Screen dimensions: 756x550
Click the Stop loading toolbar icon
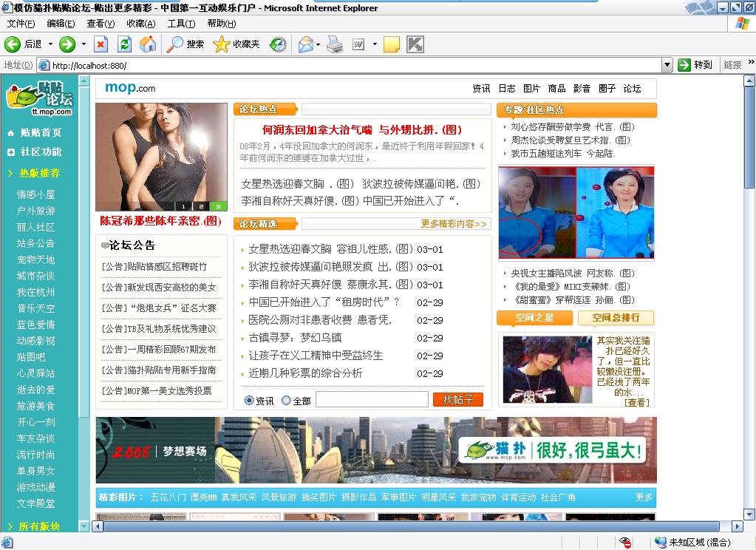101,44
